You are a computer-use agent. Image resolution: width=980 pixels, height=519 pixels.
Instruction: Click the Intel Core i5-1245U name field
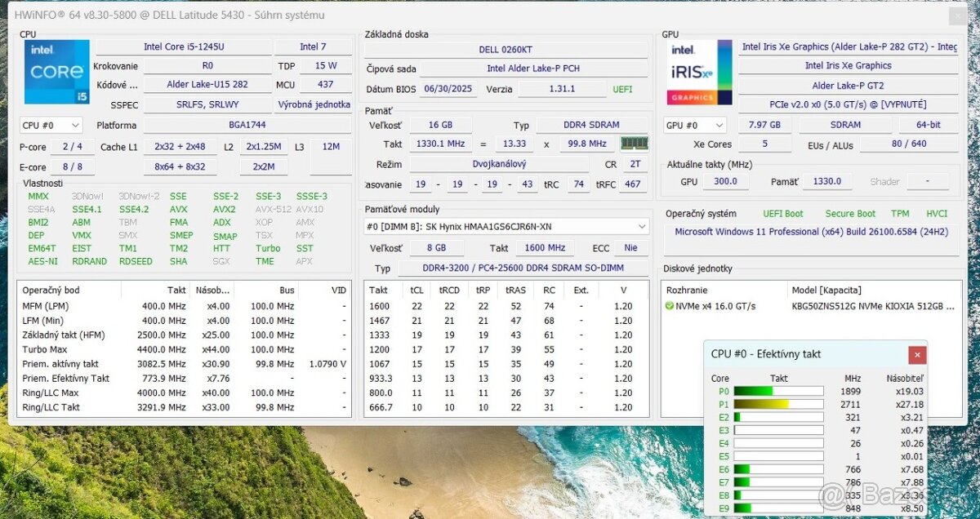click(x=183, y=47)
